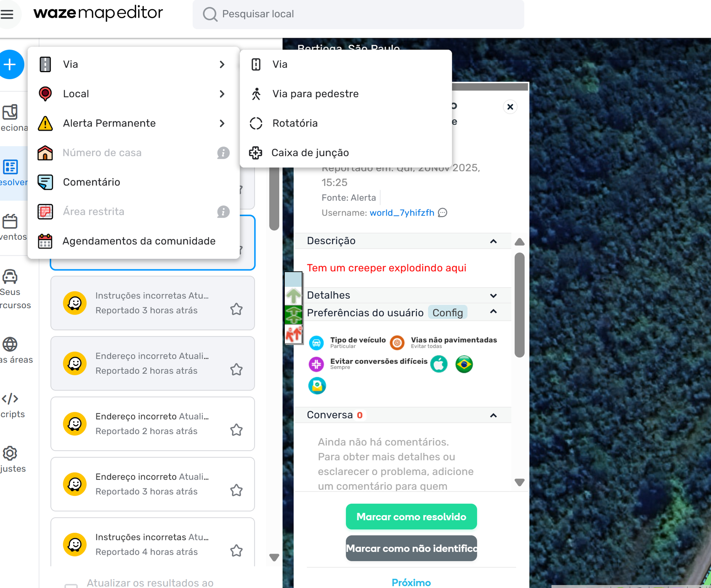
Task: Choose Comentário in the add menu
Action: (91, 182)
